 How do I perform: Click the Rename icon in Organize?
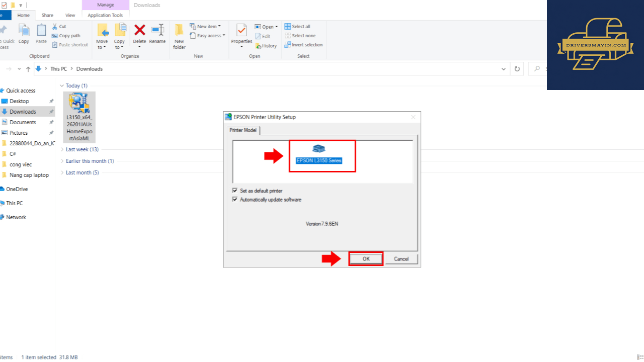pos(157,30)
